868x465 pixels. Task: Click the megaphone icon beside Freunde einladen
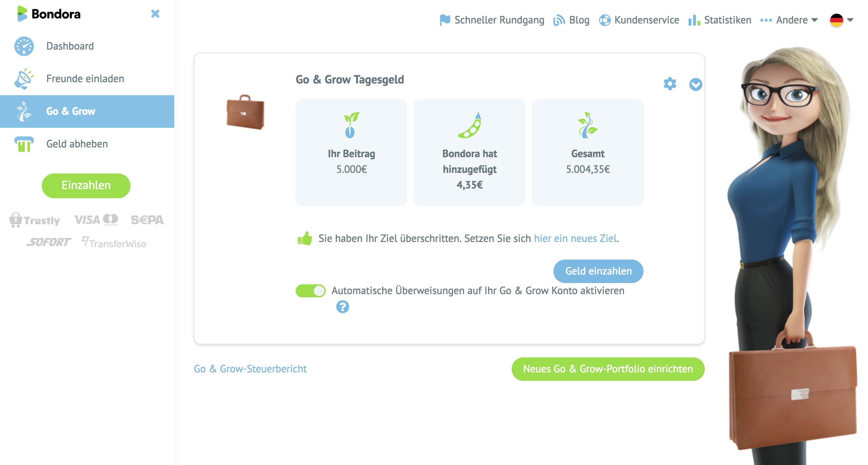click(x=24, y=79)
